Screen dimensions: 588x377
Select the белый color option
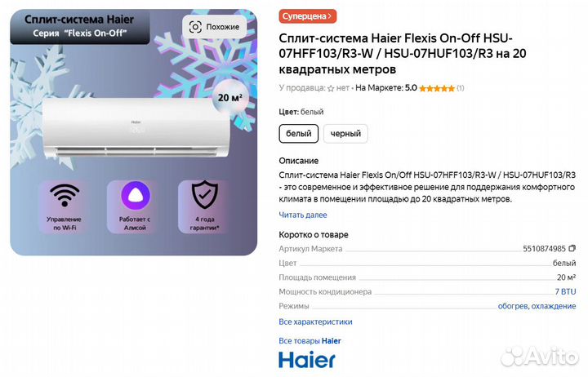click(x=299, y=134)
